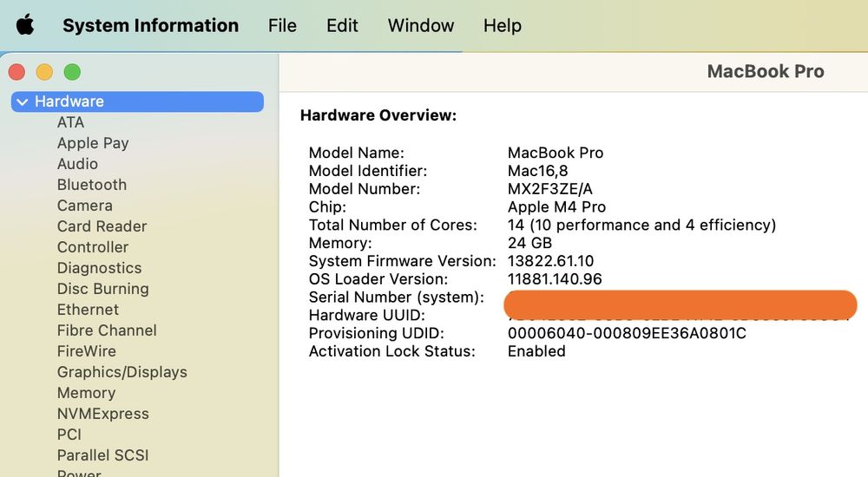This screenshot has height=477, width=868.
Task: Select Audio in the sidebar
Action: pyautogui.click(x=77, y=164)
